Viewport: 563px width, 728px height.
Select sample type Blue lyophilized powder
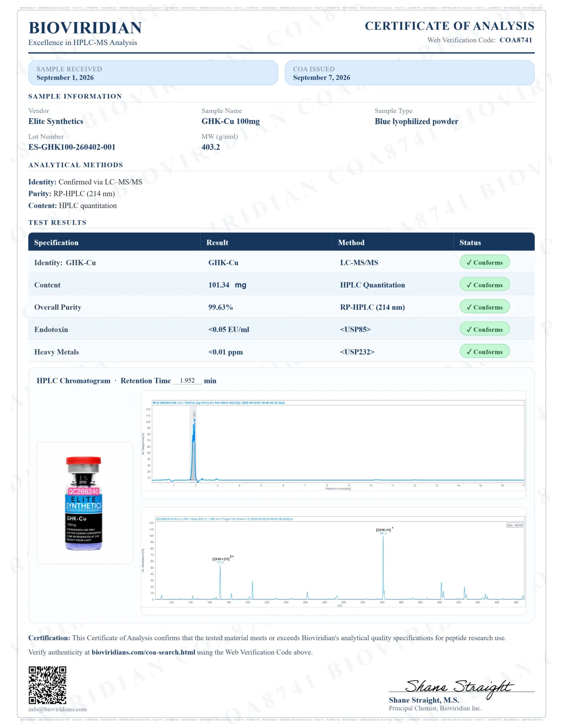416,121
